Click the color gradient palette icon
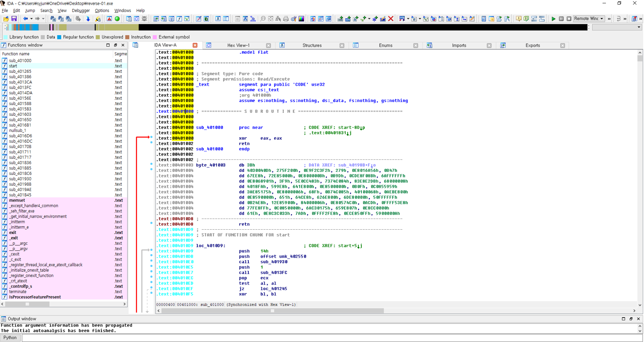Screen dimensions: 644x342 coord(301,19)
